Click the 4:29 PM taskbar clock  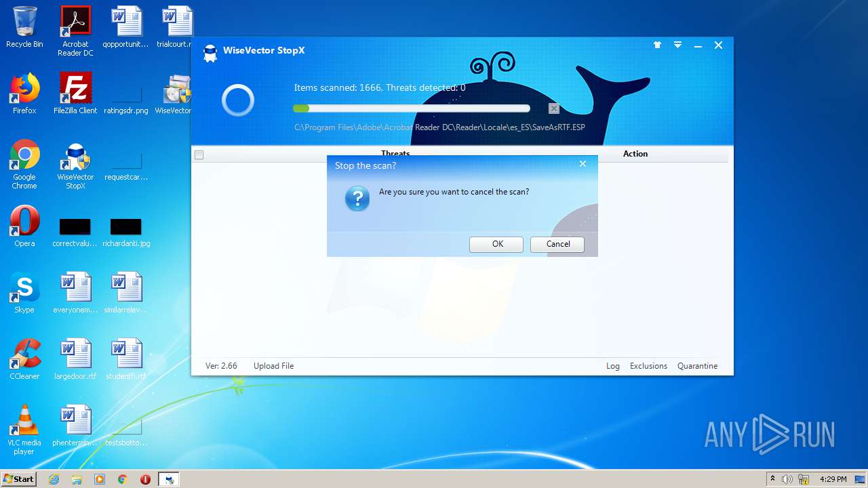(x=833, y=479)
